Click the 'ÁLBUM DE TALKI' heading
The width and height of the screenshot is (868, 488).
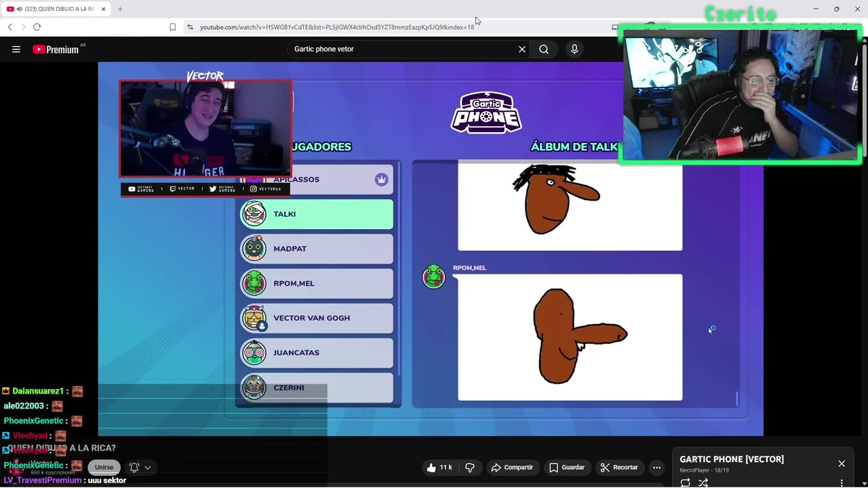pyautogui.click(x=574, y=146)
